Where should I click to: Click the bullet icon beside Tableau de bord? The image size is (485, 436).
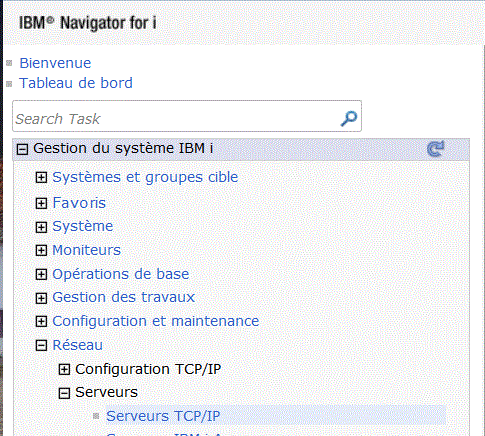point(9,84)
